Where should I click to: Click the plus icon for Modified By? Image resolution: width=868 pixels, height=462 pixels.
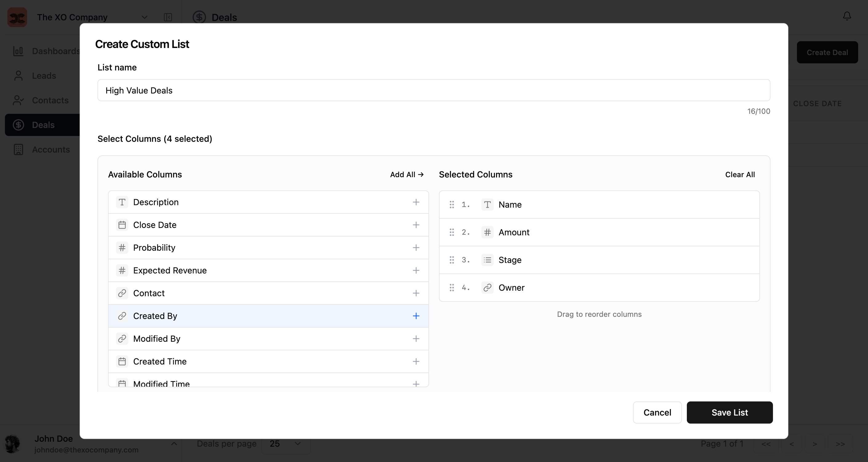(416, 339)
